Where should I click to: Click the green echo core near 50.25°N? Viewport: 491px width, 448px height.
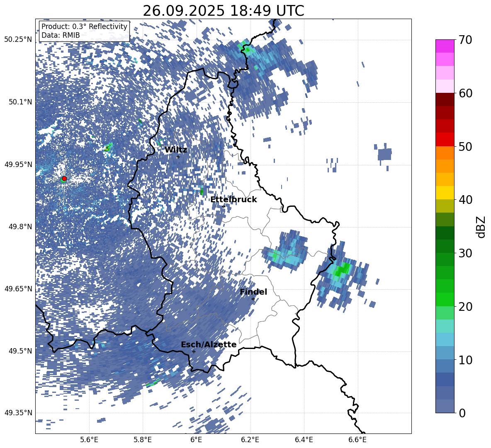tap(246, 48)
